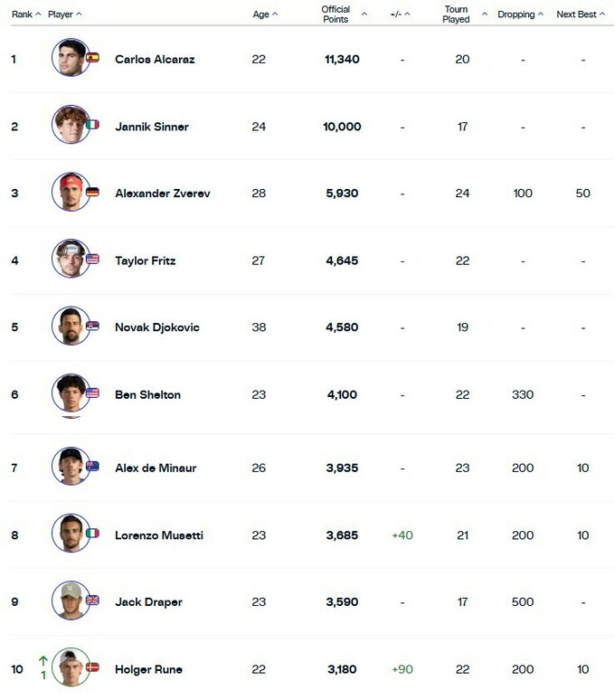This screenshot has height=700, width=615.
Task: Open Carlos Alcaraz's player profile link
Action: pos(155,60)
